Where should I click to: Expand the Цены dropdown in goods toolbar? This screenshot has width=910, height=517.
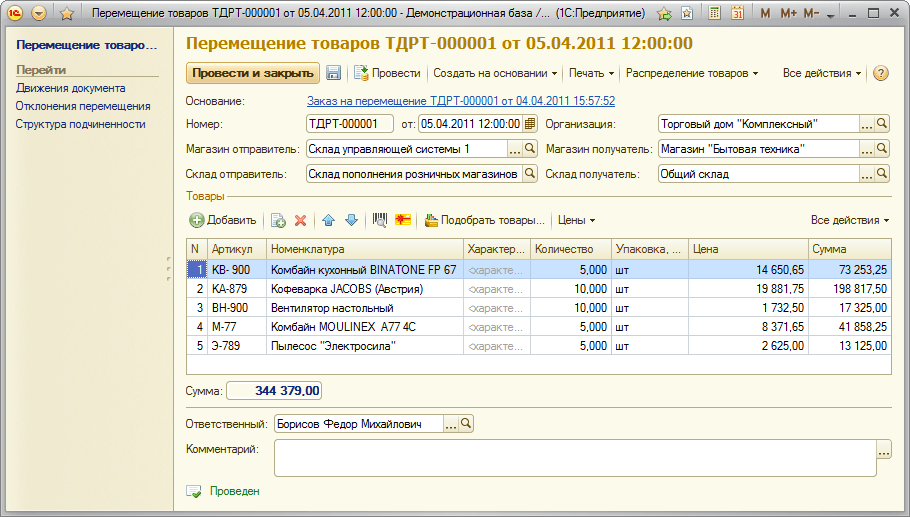576,220
